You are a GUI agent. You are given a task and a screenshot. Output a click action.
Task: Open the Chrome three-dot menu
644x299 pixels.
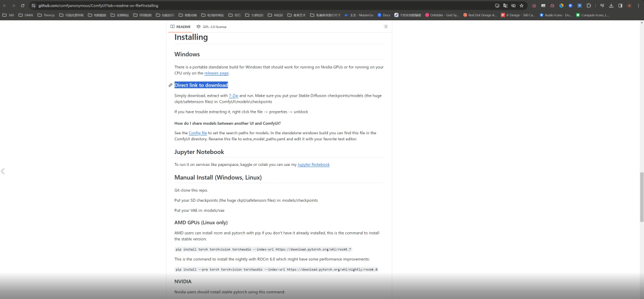638,6
